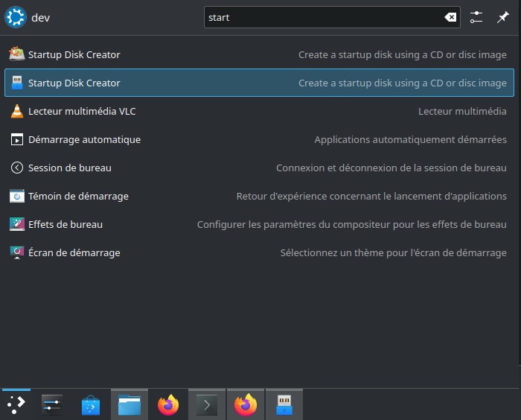Click the first Firefox icon in taskbar
Image resolution: width=521 pixels, height=420 pixels.
[168, 404]
